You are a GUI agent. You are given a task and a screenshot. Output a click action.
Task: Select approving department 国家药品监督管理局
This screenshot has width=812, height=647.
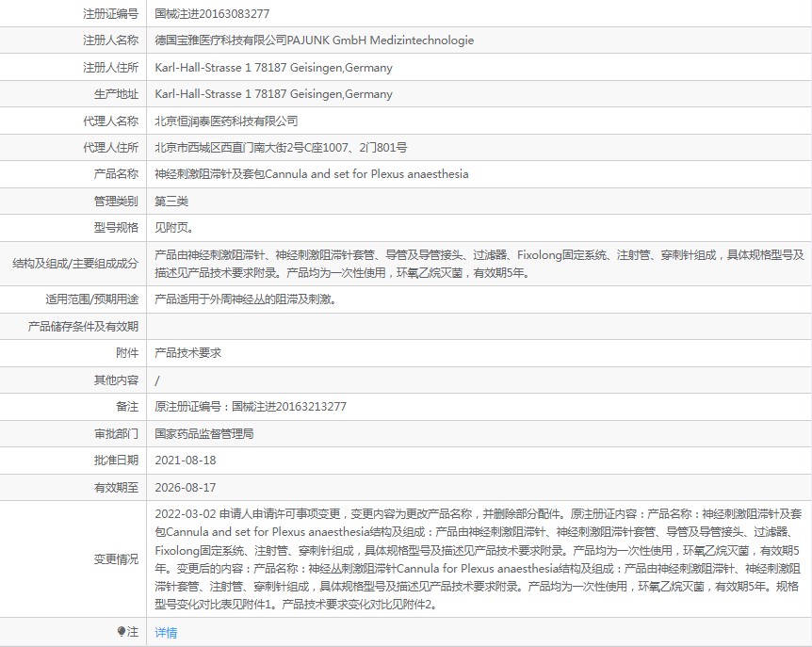[x=204, y=434]
